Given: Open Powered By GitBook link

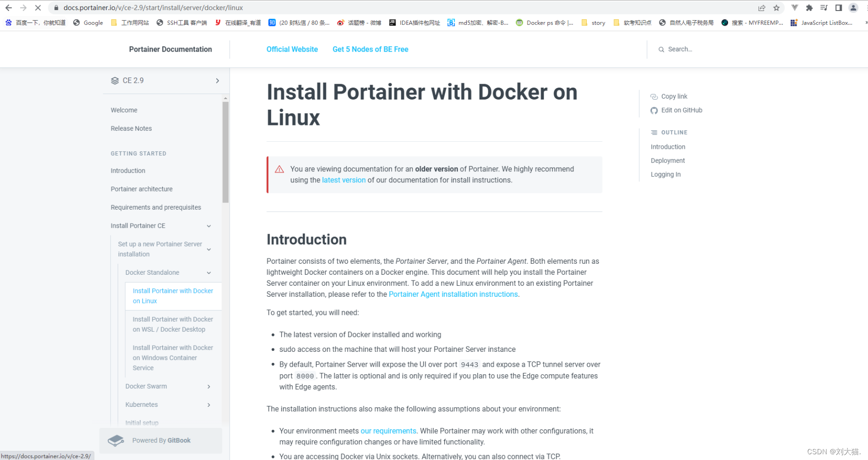Looking at the screenshot, I should [x=161, y=440].
